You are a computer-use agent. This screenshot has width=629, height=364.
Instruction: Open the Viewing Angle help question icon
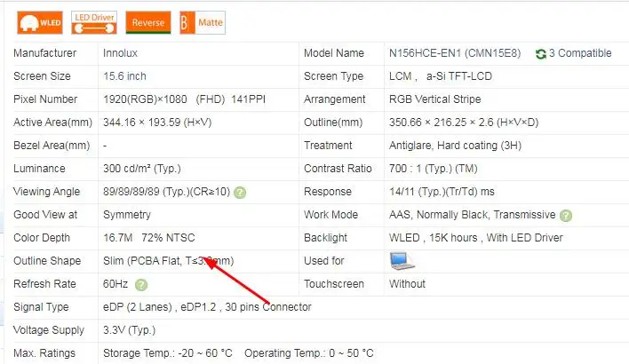click(240, 193)
